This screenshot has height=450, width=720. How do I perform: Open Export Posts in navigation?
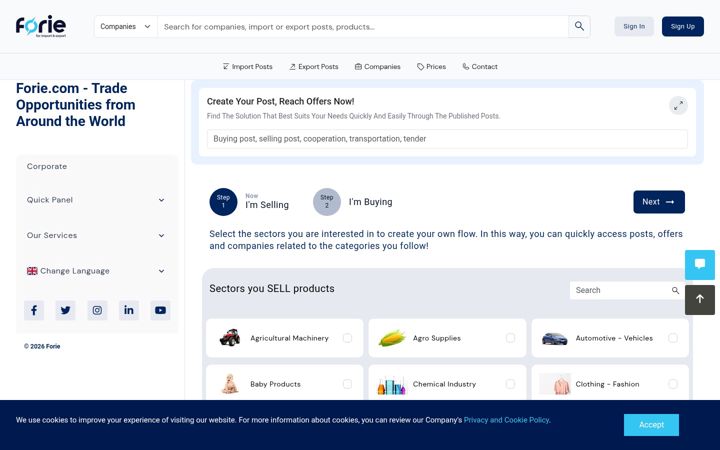coord(314,67)
